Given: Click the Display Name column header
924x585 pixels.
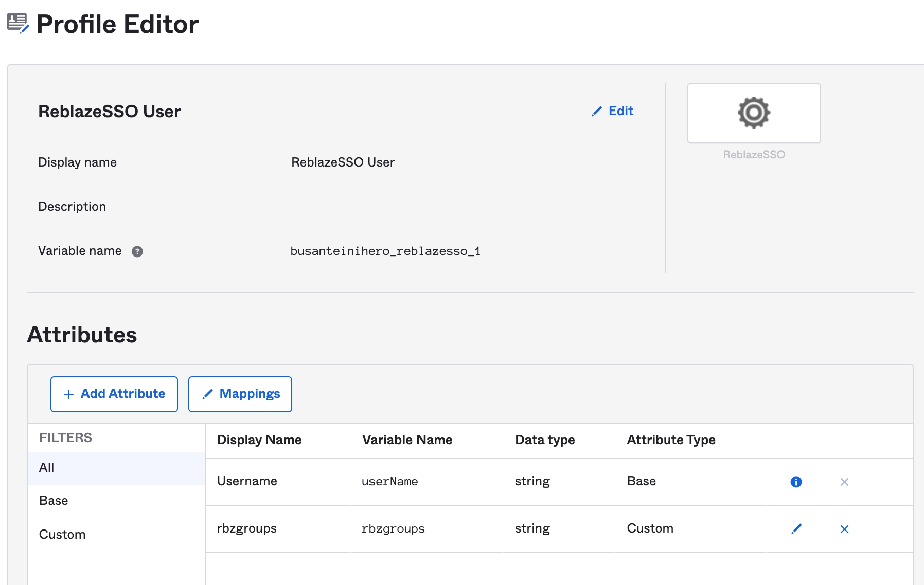Looking at the screenshot, I should [x=259, y=440].
